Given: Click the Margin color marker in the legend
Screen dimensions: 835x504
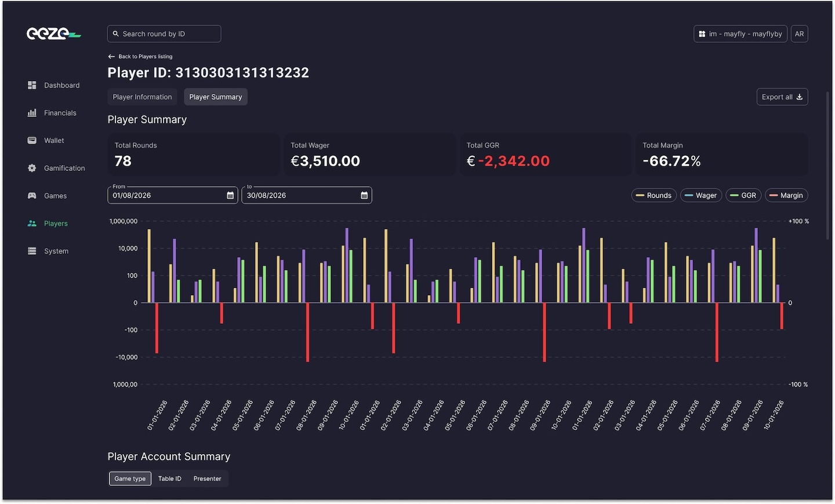Looking at the screenshot, I should pyautogui.click(x=774, y=195).
